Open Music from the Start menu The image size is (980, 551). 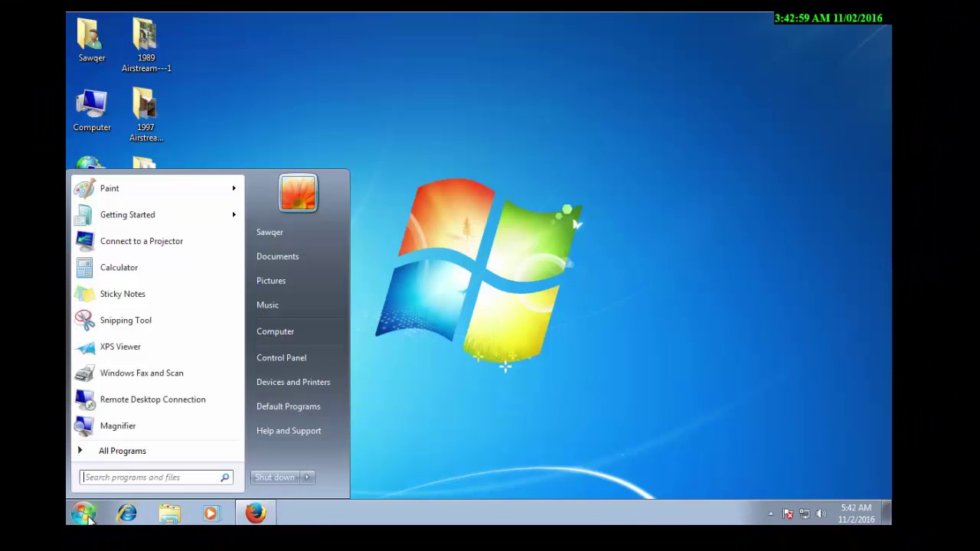(267, 305)
